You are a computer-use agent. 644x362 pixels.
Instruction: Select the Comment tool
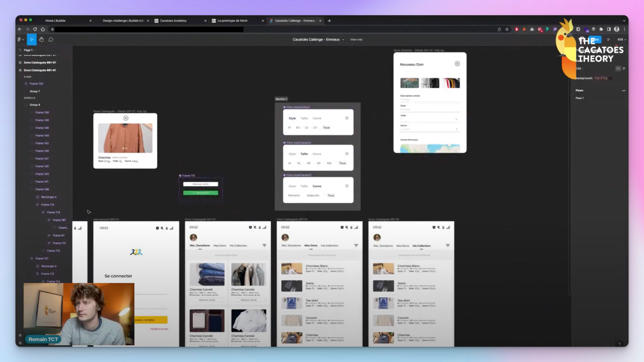51,39
